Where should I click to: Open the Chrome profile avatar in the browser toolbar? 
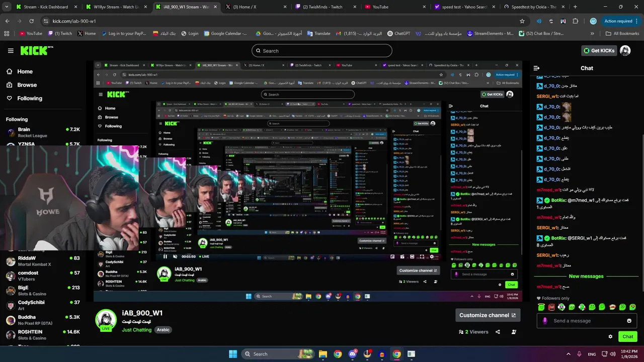(x=593, y=21)
